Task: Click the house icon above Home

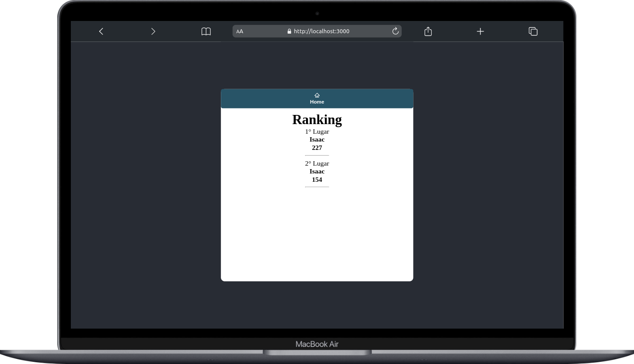Action: coord(317,95)
